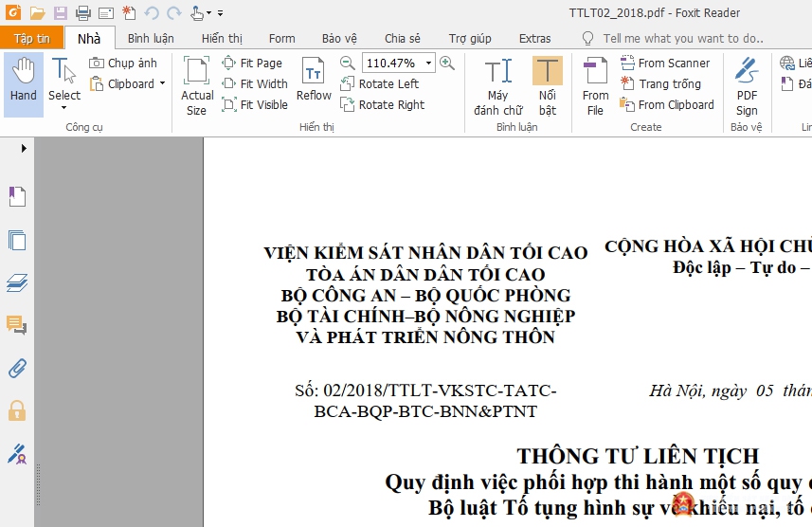This screenshot has width=812, height=527.
Task: Click Fit Width
Action: (254, 84)
